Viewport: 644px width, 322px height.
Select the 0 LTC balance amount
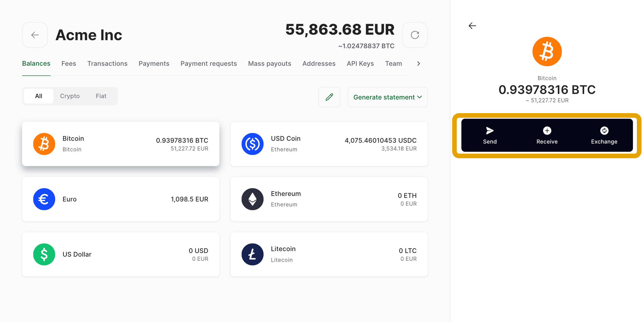pos(408,251)
